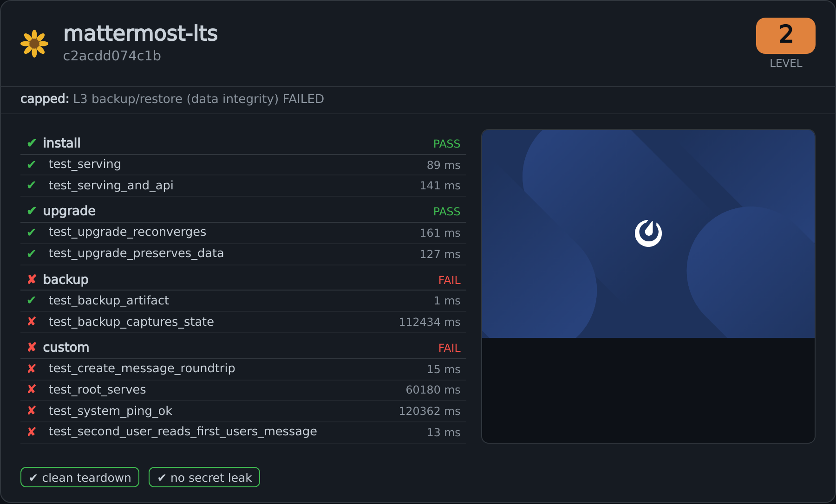Click the red cross for test_system_ping_ok
836x504 pixels.
[x=32, y=411]
